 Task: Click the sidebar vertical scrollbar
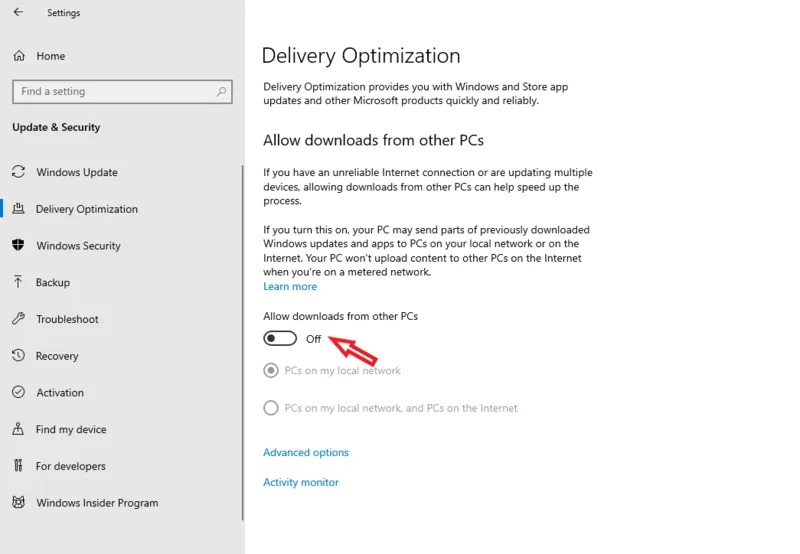242,342
